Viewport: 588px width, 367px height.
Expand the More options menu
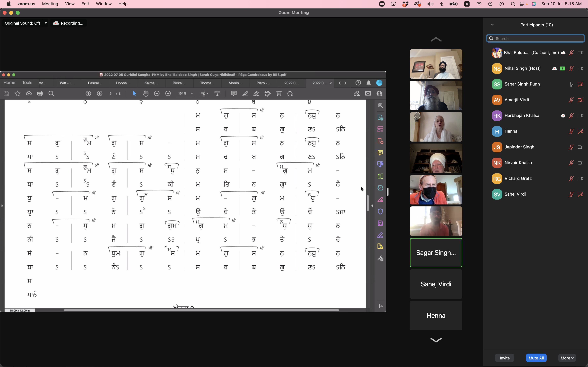[x=567, y=358]
